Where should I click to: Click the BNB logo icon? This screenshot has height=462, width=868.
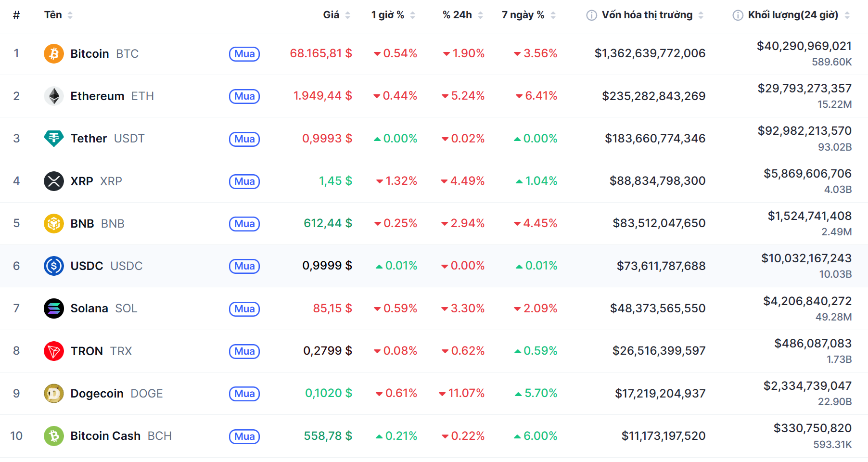(x=54, y=224)
